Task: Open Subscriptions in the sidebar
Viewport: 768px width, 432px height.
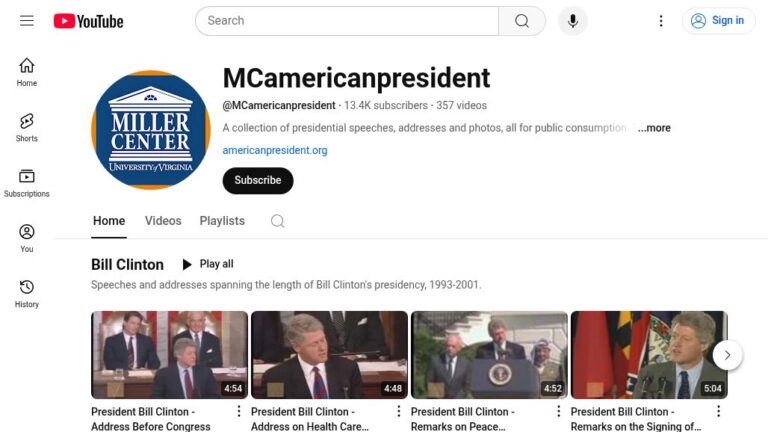Action: point(27,183)
